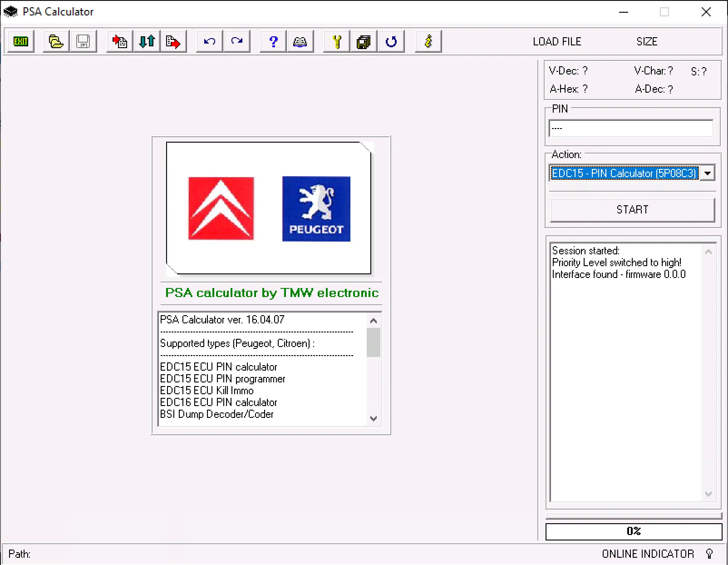Click the 0% progress bar
This screenshot has width=728, height=565.
point(634,531)
